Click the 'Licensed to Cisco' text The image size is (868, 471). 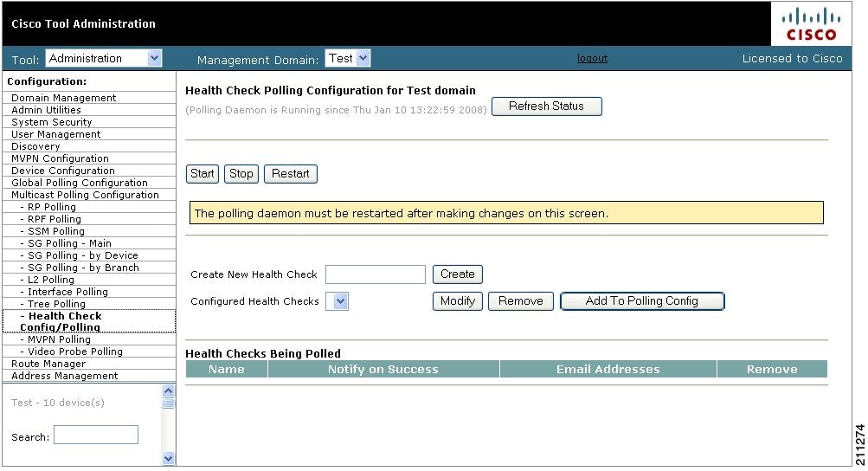[x=792, y=59]
